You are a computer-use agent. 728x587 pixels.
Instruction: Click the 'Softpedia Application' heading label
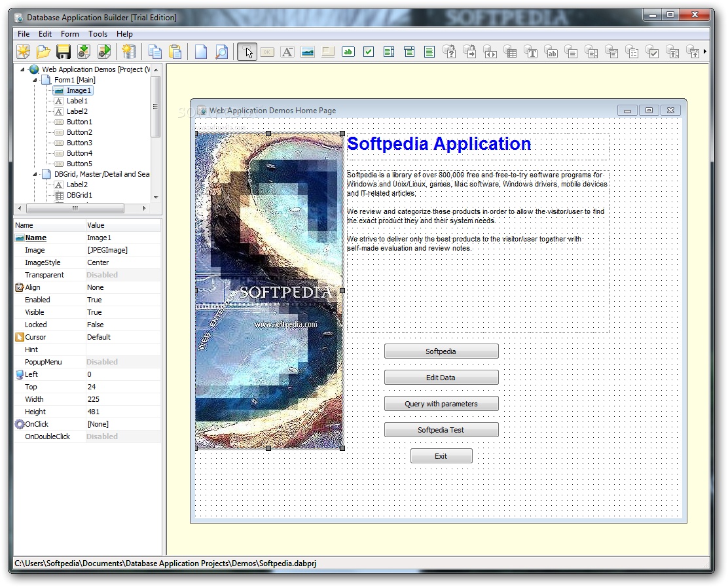(439, 144)
